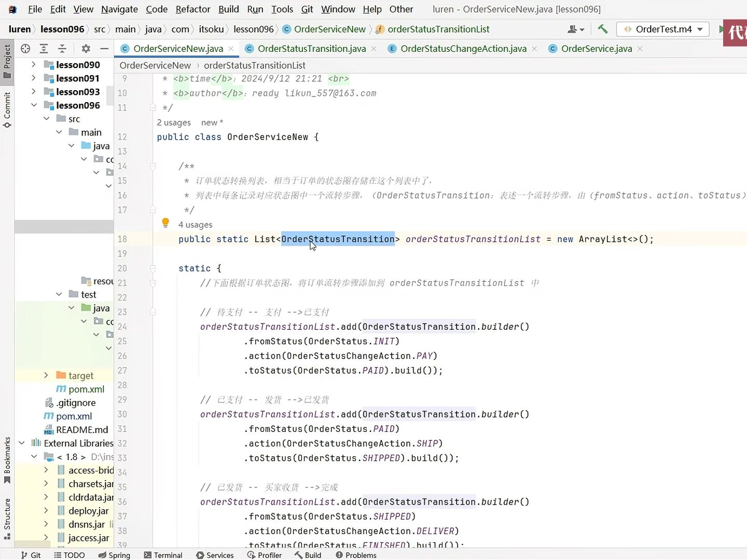747x560 pixels.
Task: Switch to OrderService.java tab
Action: click(596, 48)
